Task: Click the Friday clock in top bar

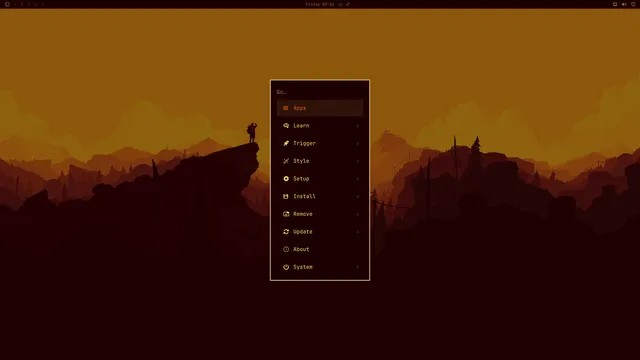Action: point(320,4)
